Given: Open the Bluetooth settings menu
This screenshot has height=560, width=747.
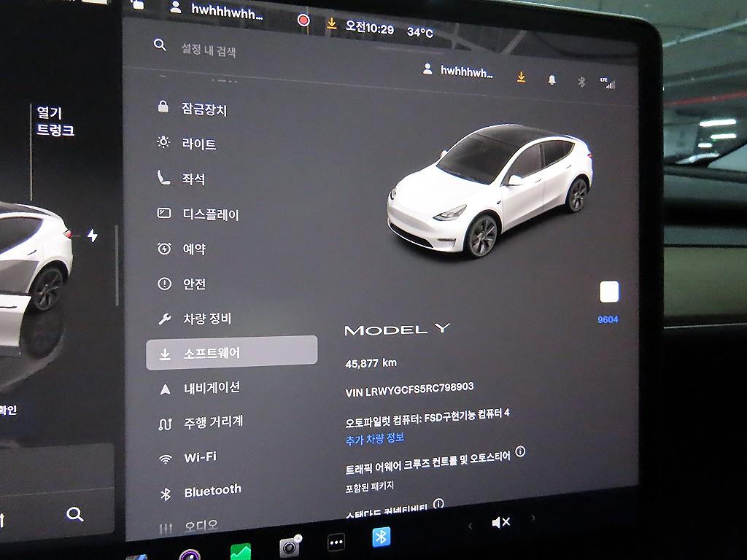Looking at the screenshot, I should [201, 491].
